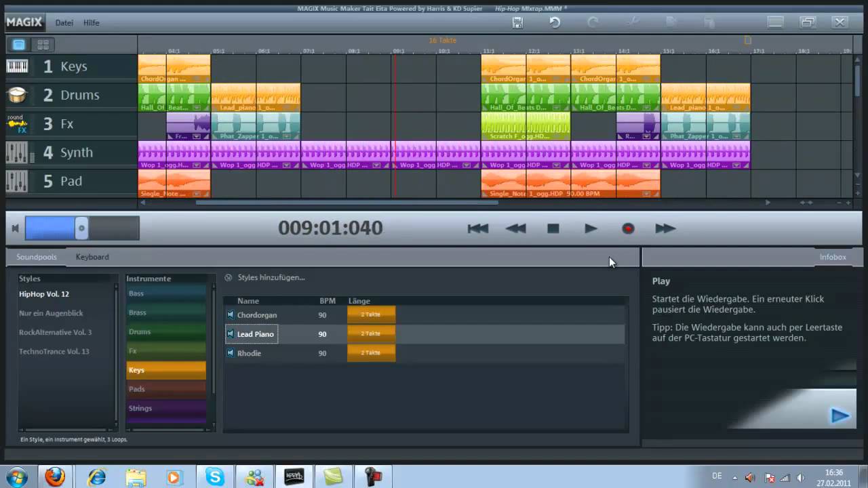Viewport: 868px width, 488px height.
Task: Sort the loop list by Name column
Action: click(x=248, y=301)
